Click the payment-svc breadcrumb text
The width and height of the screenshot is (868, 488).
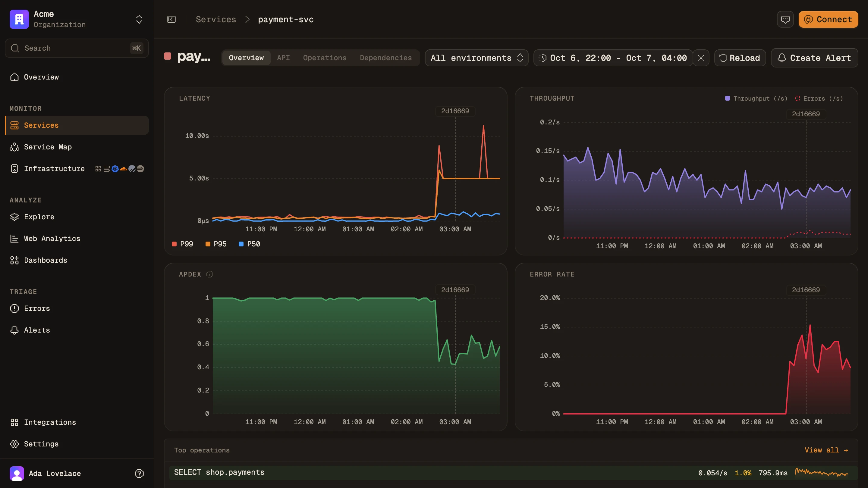pyautogui.click(x=286, y=20)
